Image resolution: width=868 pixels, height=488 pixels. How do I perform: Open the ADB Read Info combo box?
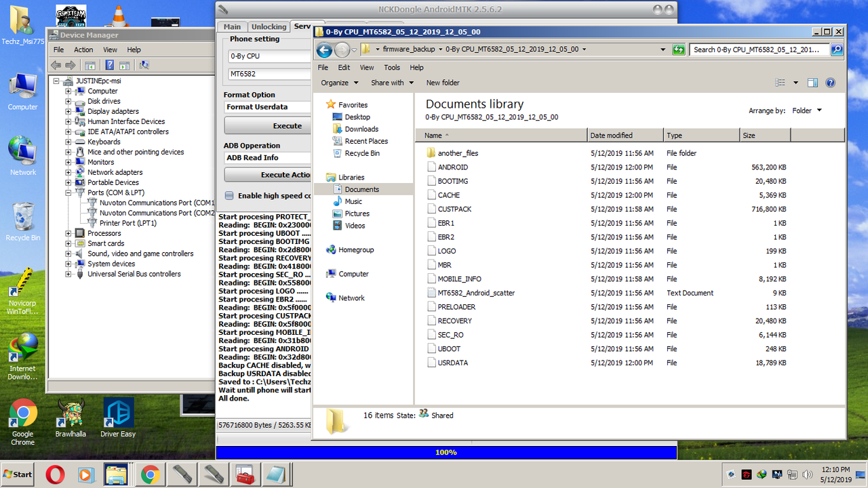268,158
